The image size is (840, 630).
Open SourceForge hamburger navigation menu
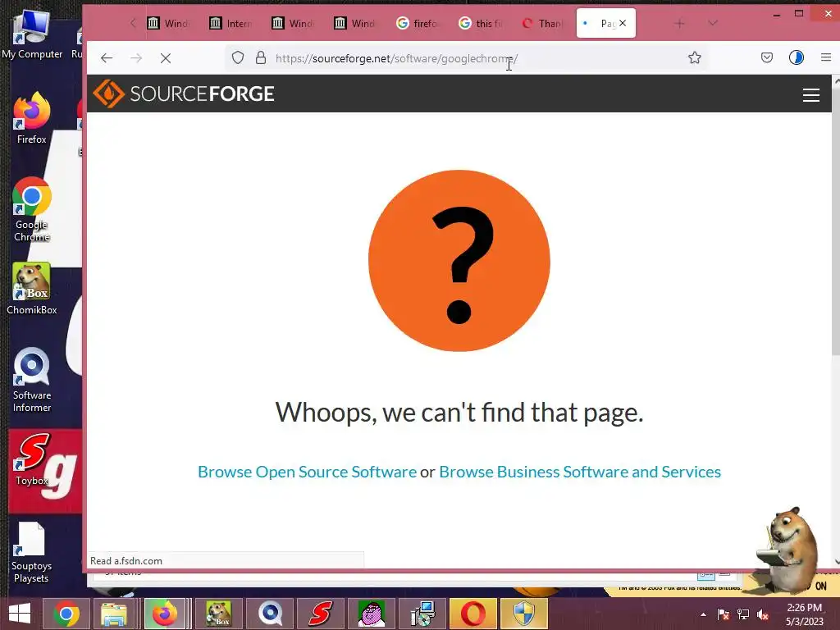pyautogui.click(x=810, y=95)
